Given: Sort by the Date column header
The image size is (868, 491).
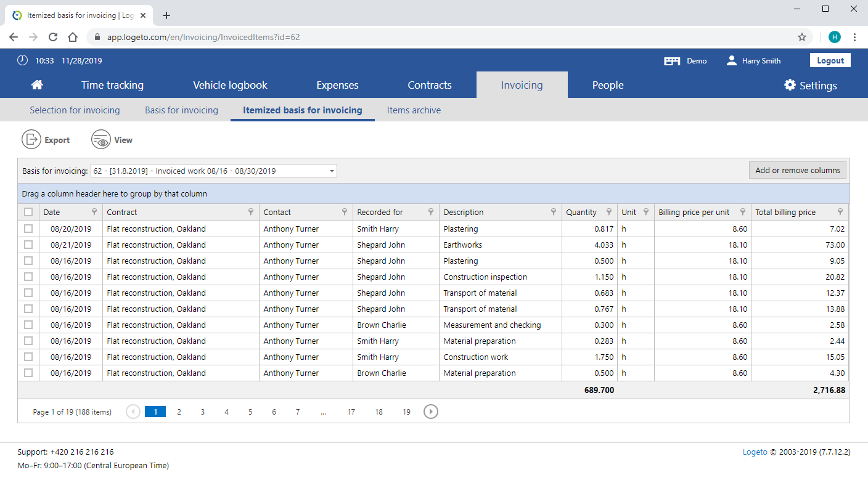Looking at the screenshot, I should [51, 212].
